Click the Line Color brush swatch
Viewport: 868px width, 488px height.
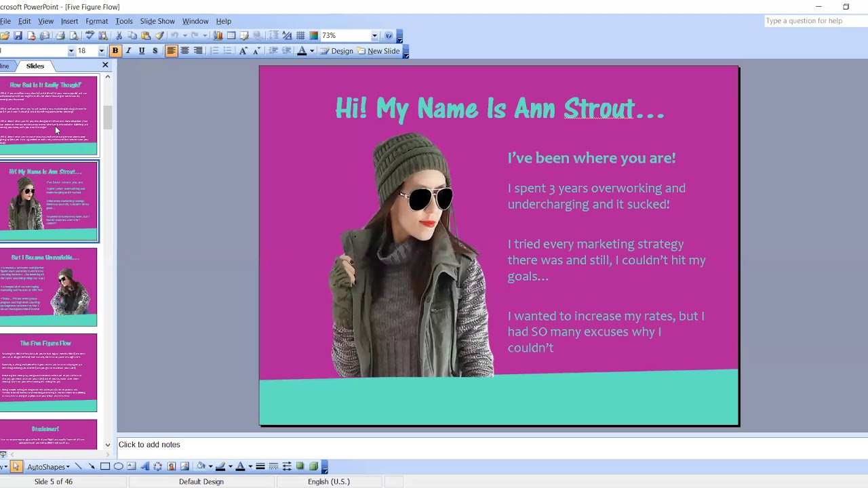pyautogui.click(x=220, y=466)
